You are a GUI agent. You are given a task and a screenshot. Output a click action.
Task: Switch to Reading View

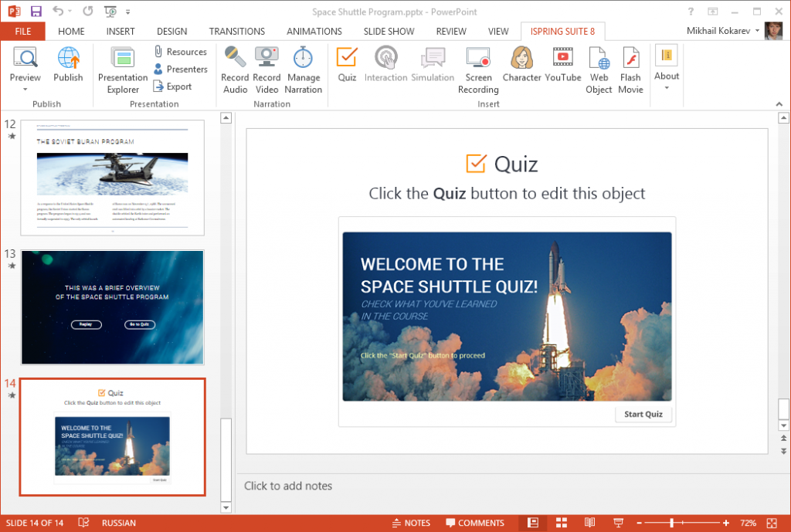tap(589, 523)
